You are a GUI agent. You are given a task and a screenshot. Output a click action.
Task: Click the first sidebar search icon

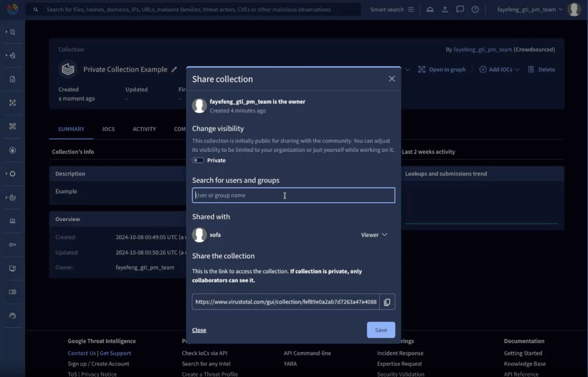(x=12, y=32)
